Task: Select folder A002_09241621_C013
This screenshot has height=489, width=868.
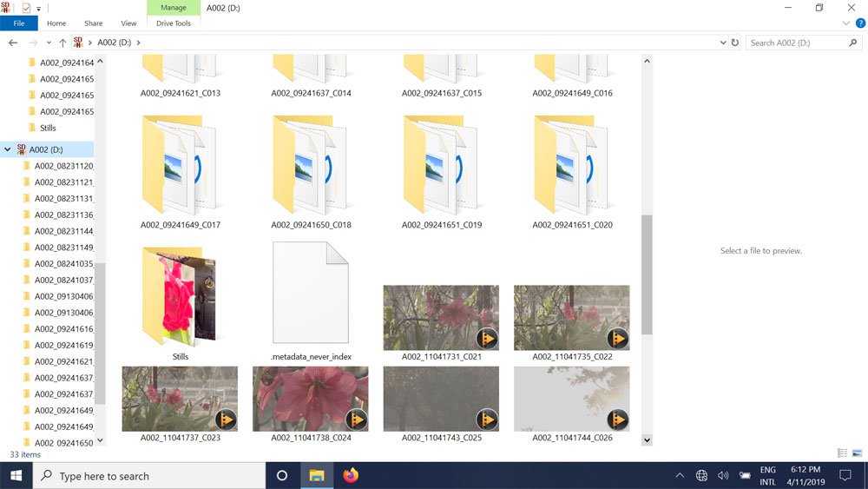Action: [x=181, y=77]
